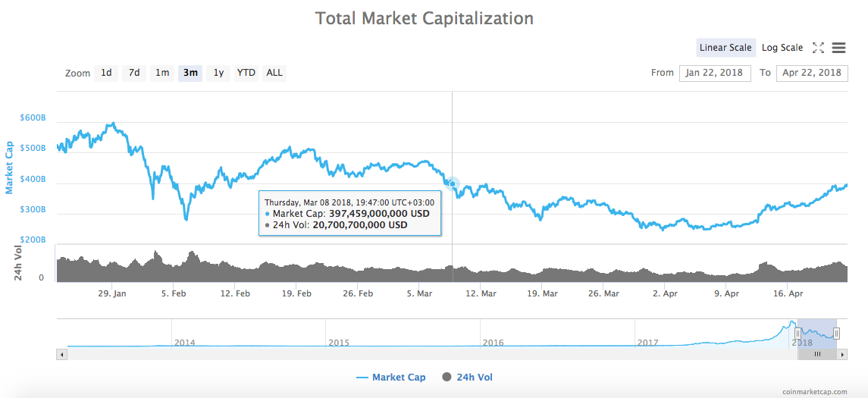This screenshot has height=398, width=868.
Task: Click the fullscreen expand icon
Action: 818,48
